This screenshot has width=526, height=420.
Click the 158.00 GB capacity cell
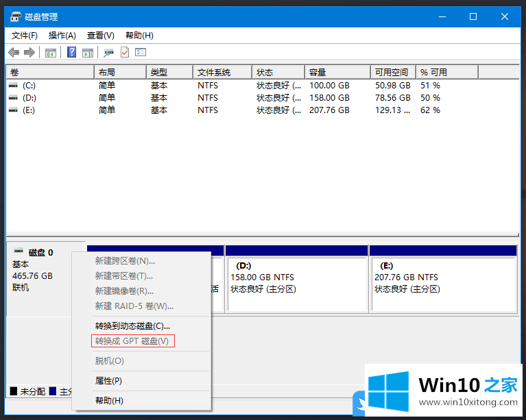point(329,98)
